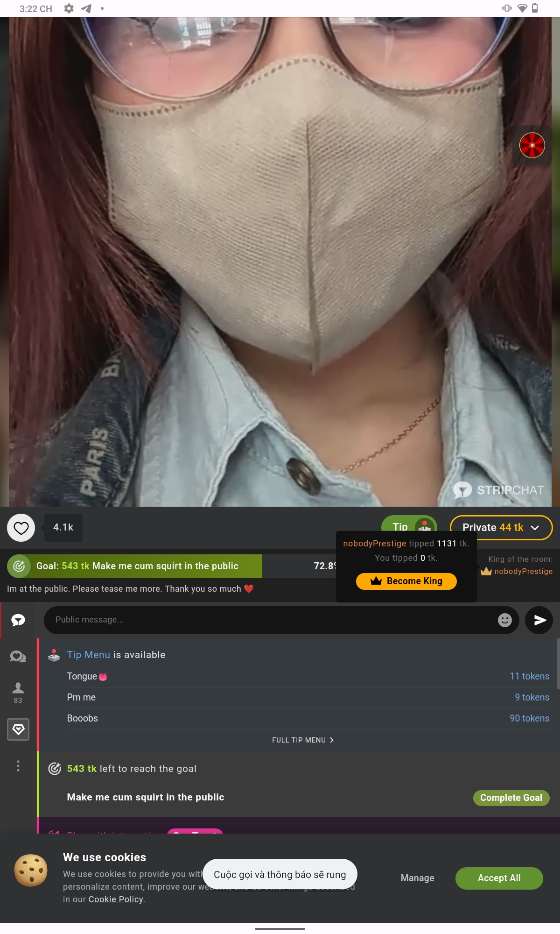Expand the FULL TIP MENU

(303, 740)
